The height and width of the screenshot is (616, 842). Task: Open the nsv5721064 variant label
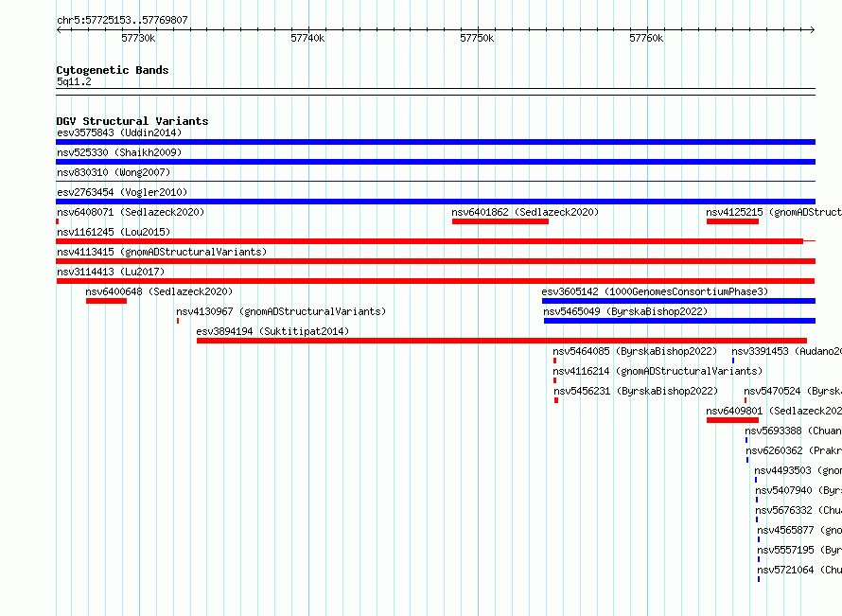[x=799, y=570]
